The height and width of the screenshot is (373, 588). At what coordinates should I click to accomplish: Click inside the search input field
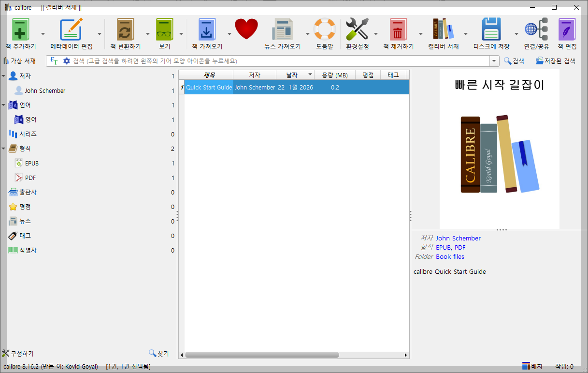(x=280, y=61)
